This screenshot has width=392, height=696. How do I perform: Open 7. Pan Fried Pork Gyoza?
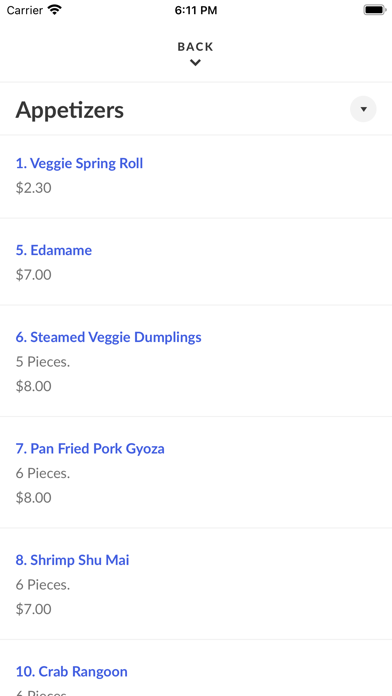(x=90, y=449)
